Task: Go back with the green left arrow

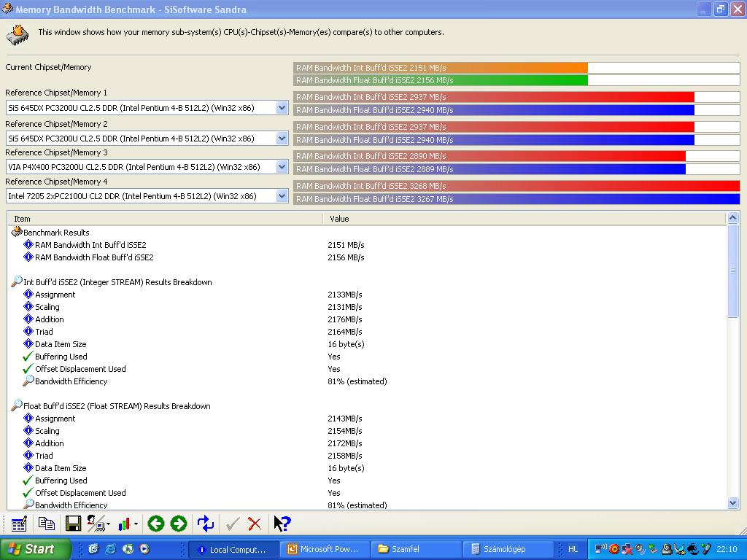Action: point(156,524)
